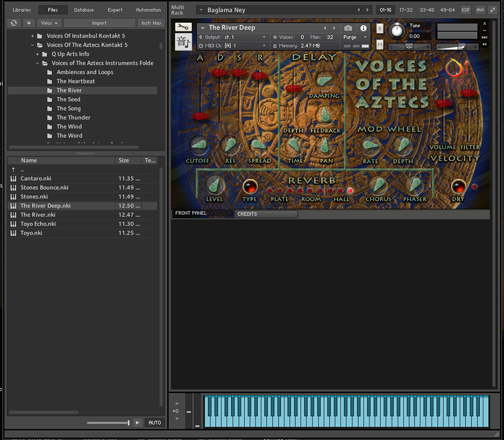The height and width of the screenshot is (440, 504).
Task: Select the 33-48 rack page
Action: pyautogui.click(x=427, y=10)
